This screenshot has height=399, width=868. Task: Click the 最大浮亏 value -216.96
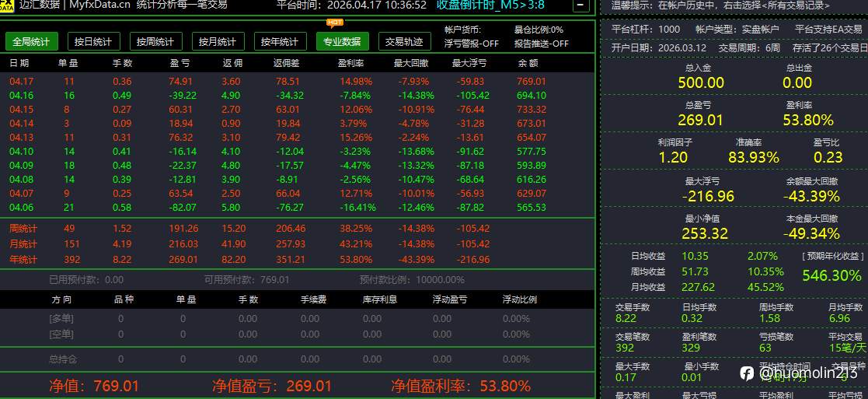pos(708,196)
